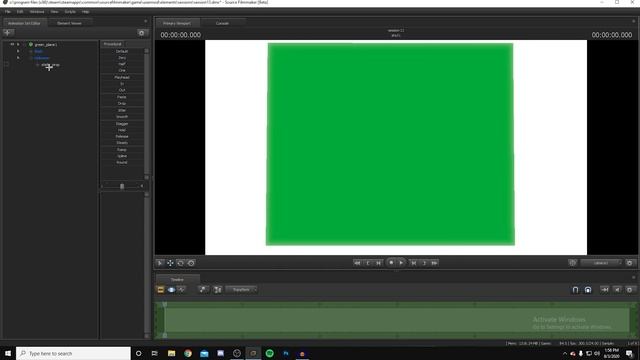
Task: Click the add animation set plus button
Action: click(x=8, y=33)
